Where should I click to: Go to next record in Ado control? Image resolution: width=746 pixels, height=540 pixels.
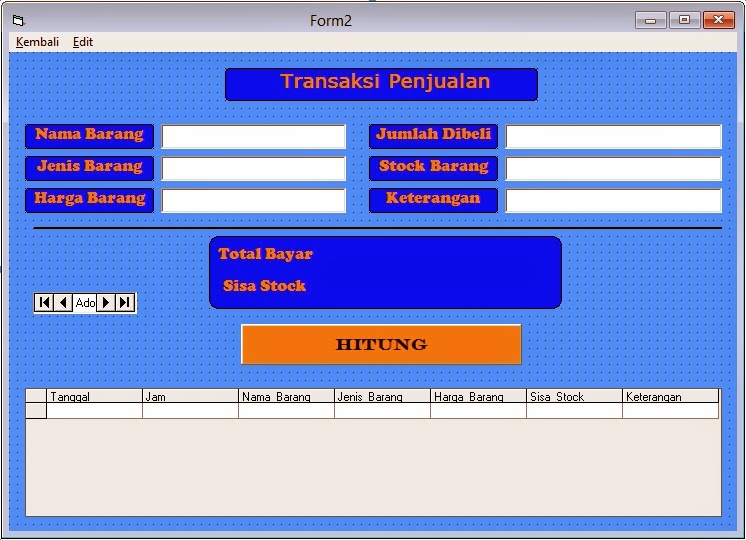pyautogui.click(x=106, y=303)
